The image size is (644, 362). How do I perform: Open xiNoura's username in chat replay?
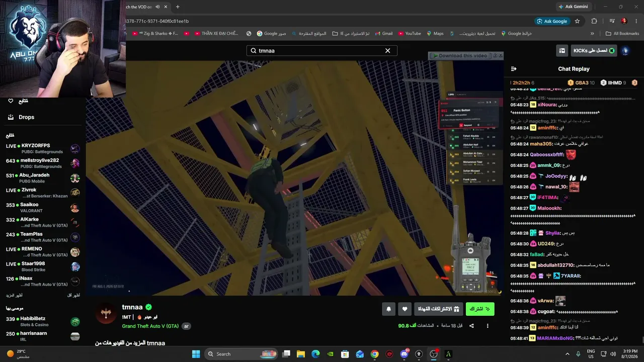coord(547,105)
